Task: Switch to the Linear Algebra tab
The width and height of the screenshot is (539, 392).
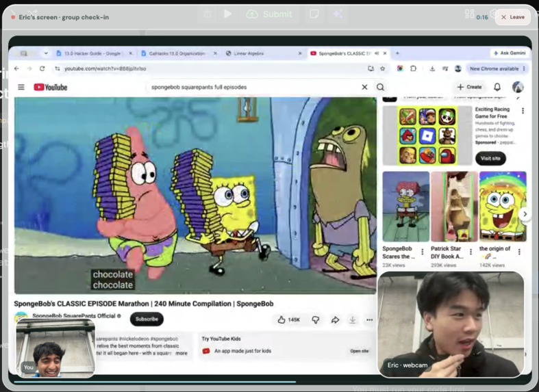Action: 249,53
